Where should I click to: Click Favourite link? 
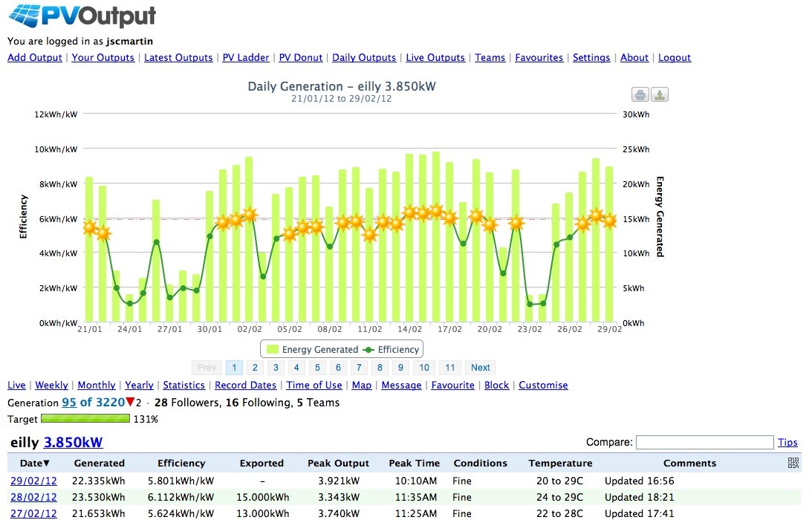[x=452, y=385]
